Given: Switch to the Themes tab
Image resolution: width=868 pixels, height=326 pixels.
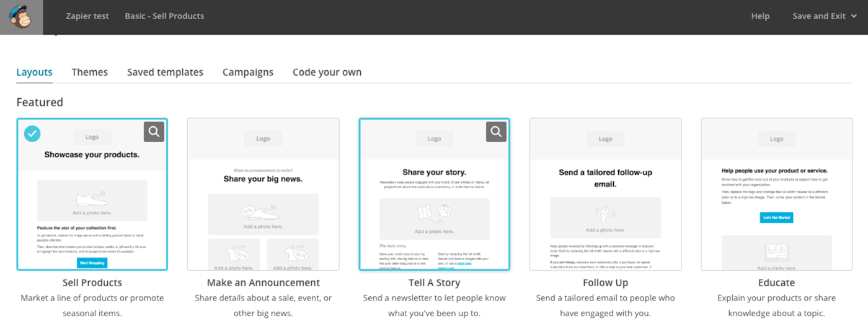Looking at the screenshot, I should 90,72.
